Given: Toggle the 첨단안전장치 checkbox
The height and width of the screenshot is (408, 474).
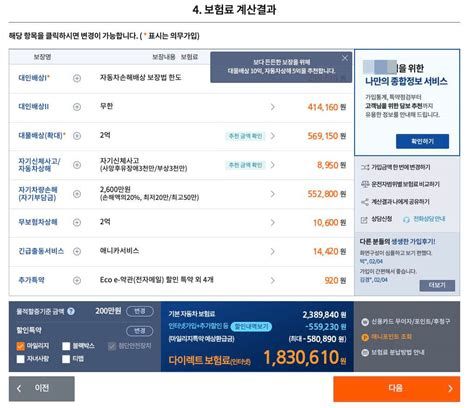Looking at the screenshot, I should point(112,346).
